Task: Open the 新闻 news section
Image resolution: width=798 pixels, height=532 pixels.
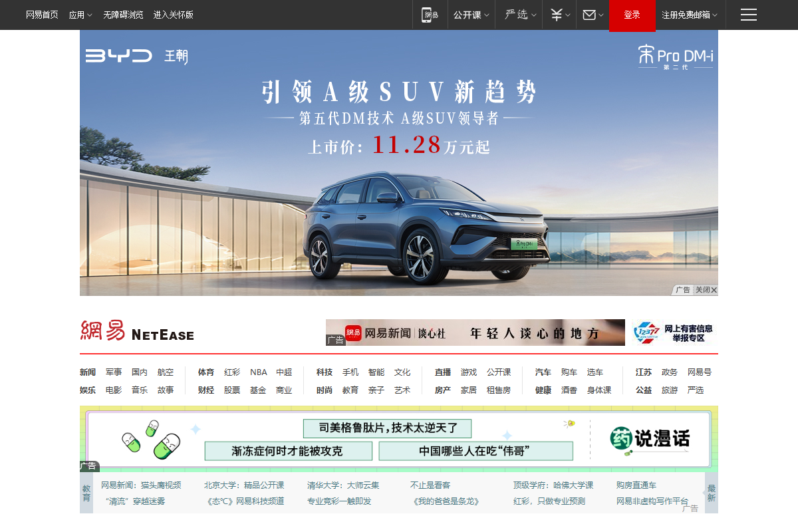Action: click(x=87, y=372)
